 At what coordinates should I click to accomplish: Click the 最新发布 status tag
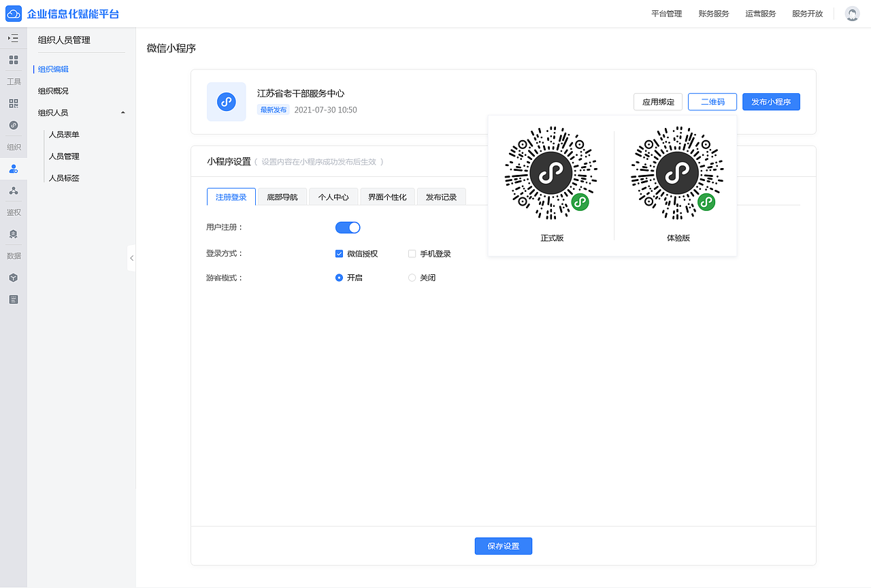(x=273, y=110)
